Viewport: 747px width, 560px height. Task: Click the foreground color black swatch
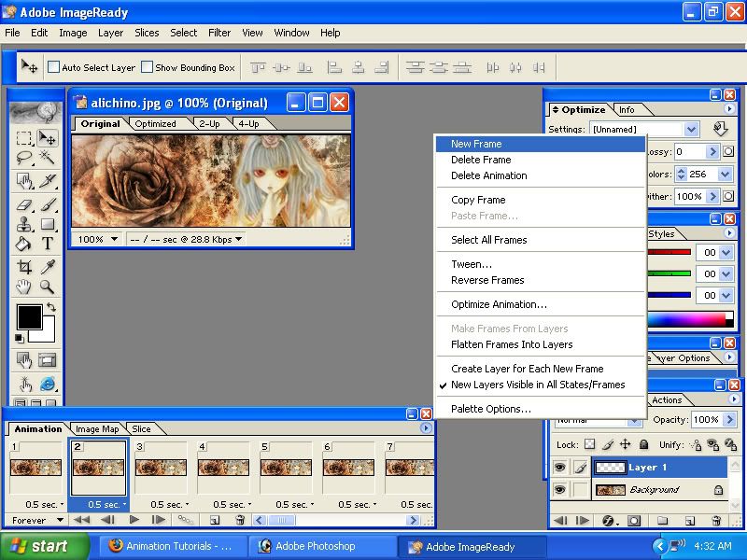coord(29,316)
